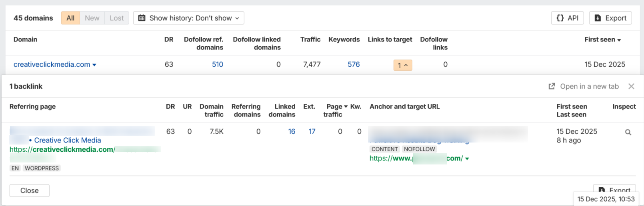
Task: Click linked domains count 16
Action: (292, 131)
